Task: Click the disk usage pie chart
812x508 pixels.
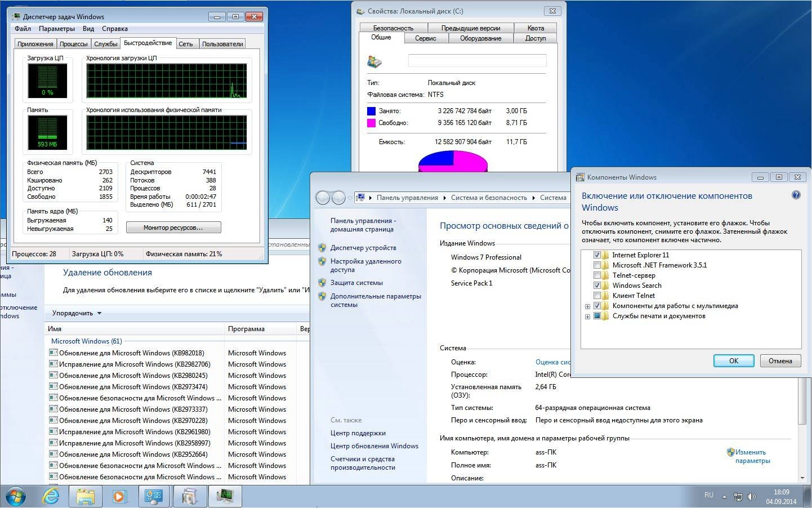Action: (x=453, y=161)
